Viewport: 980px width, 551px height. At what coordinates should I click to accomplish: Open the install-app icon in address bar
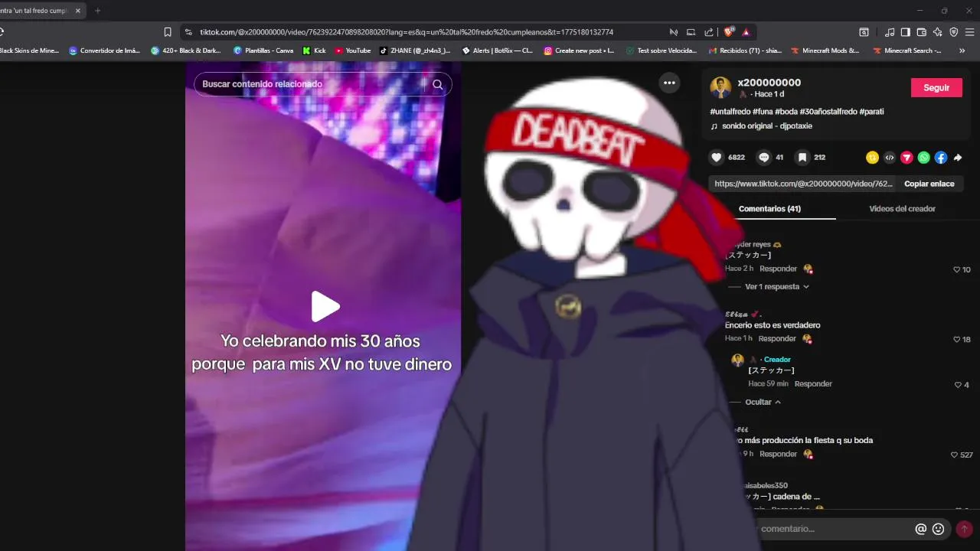(x=691, y=32)
